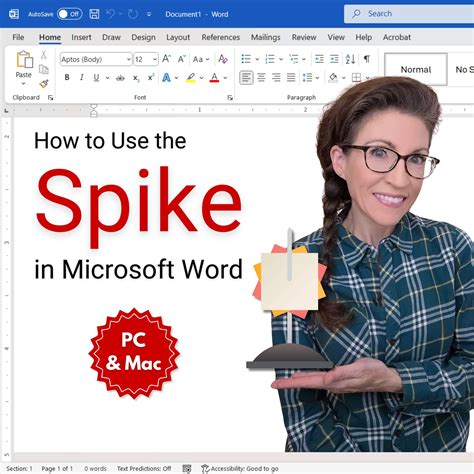Center align the text
Screen dimensions: 474x474
(261, 78)
